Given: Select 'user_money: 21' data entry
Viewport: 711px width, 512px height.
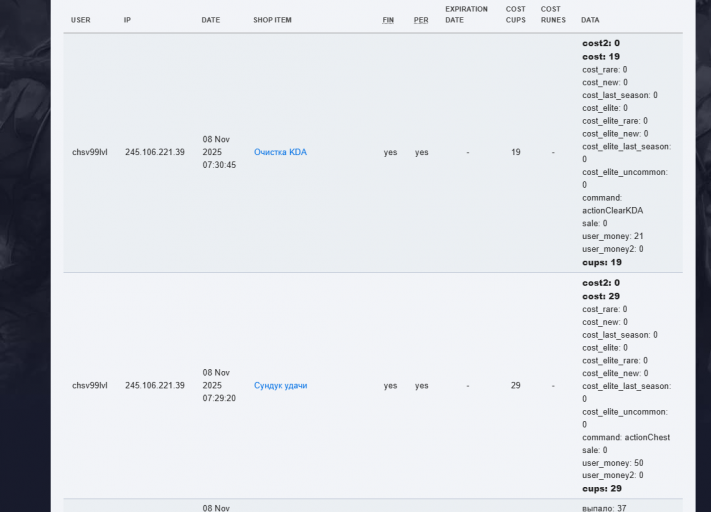Looking at the screenshot, I should click(613, 236).
